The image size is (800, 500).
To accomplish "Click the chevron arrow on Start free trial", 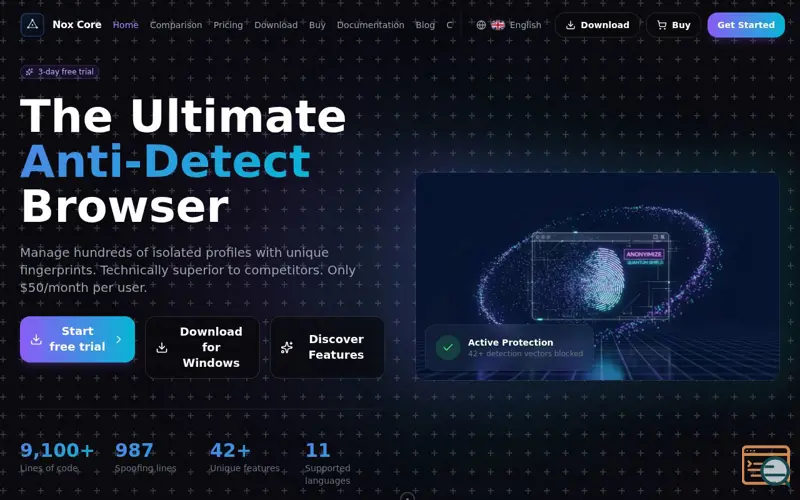I will click(x=119, y=339).
